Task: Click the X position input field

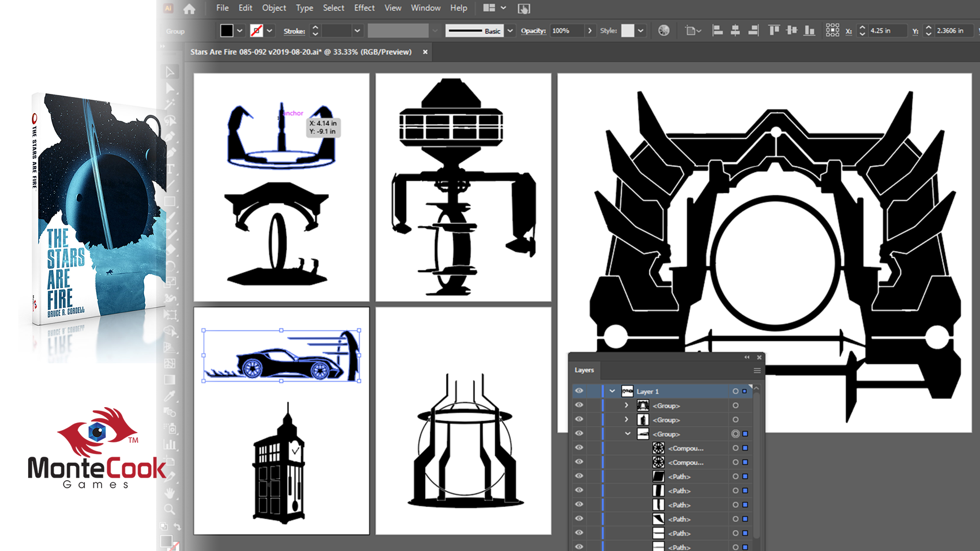Action: [887, 31]
